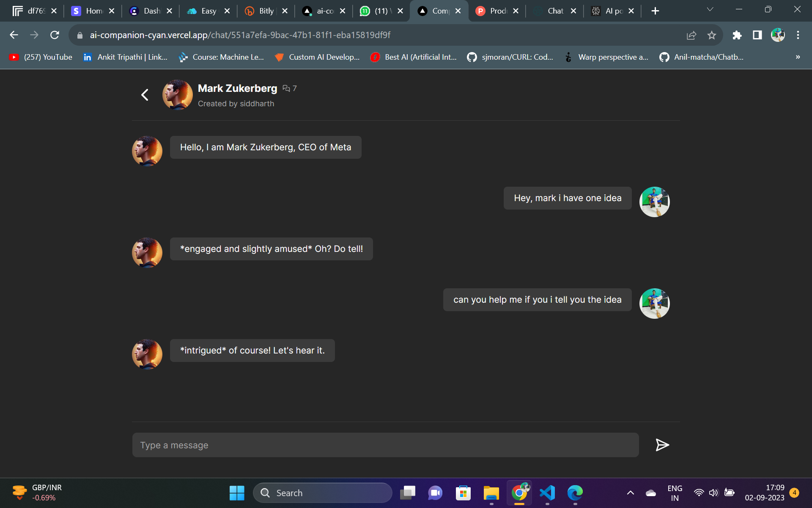This screenshot has width=812, height=508.
Task: Open OneDrive cloud tray icon
Action: (x=651, y=493)
